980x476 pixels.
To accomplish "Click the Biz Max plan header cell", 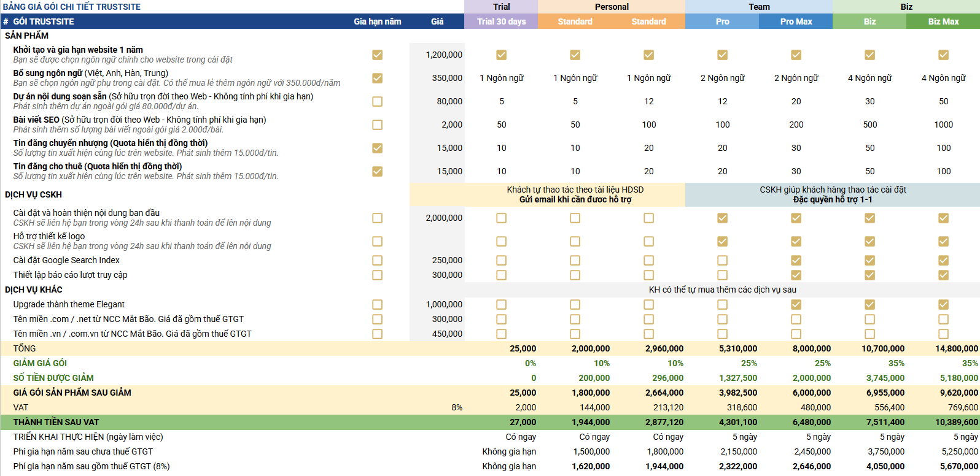I will click(x=943, y=21).
